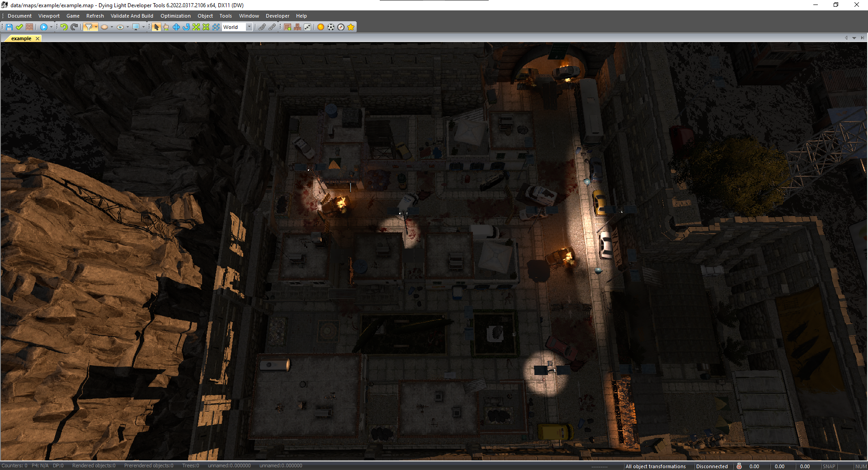Open the Refresh menu
This screenshot has height=470, width=868.
(x=95, y=16)
